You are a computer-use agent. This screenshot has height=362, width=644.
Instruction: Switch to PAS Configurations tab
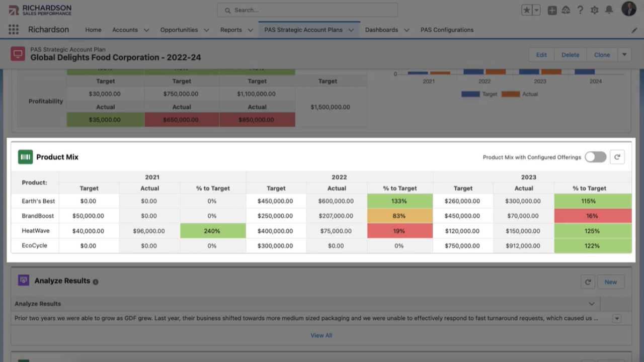click(x=447, y=30)
